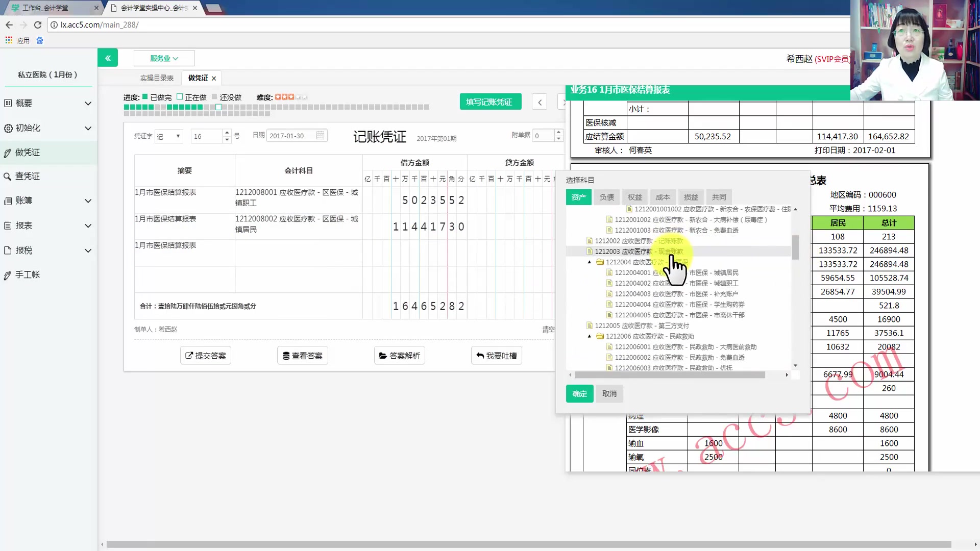Collapse the sidebar with double-chevron button

108,58
